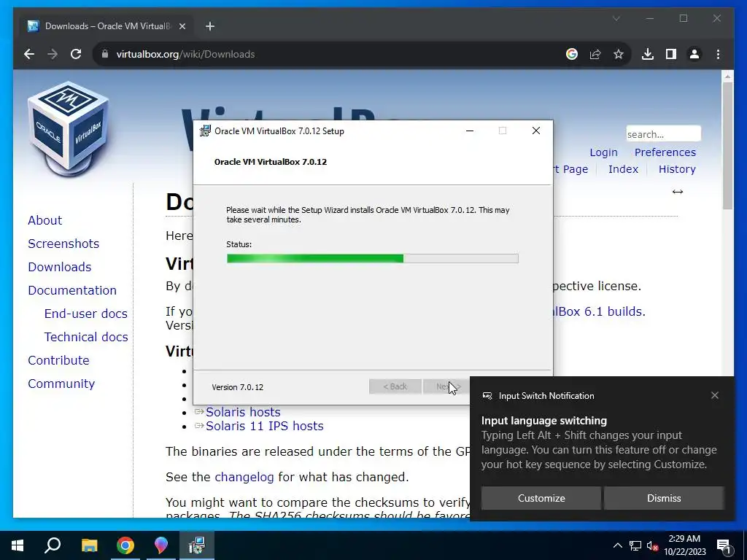This screenshot has height=560, width=747.
Task: Minimize the VirtualBox Setup window
Action: click(x=470, y=131)
